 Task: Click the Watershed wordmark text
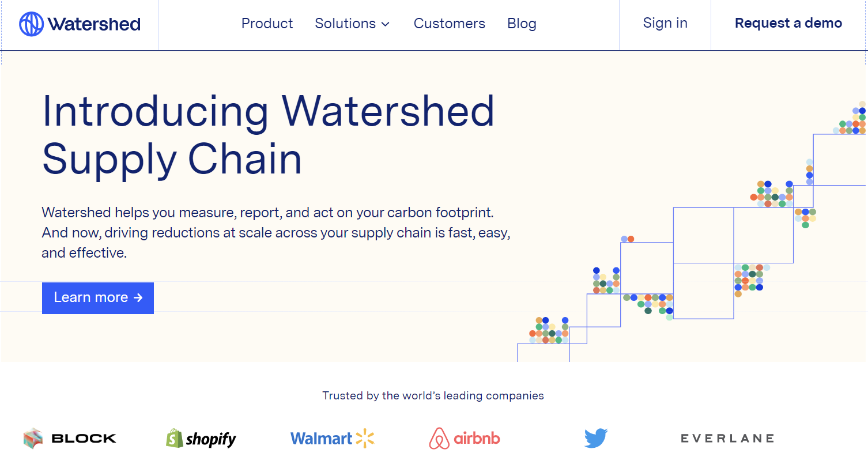pos(95,24)
